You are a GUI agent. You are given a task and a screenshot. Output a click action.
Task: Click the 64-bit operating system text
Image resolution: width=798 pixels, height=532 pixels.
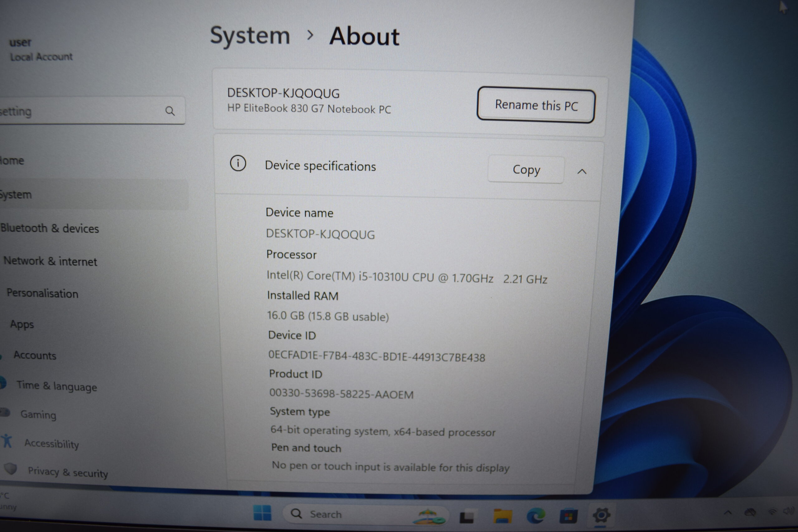point(383,431)
